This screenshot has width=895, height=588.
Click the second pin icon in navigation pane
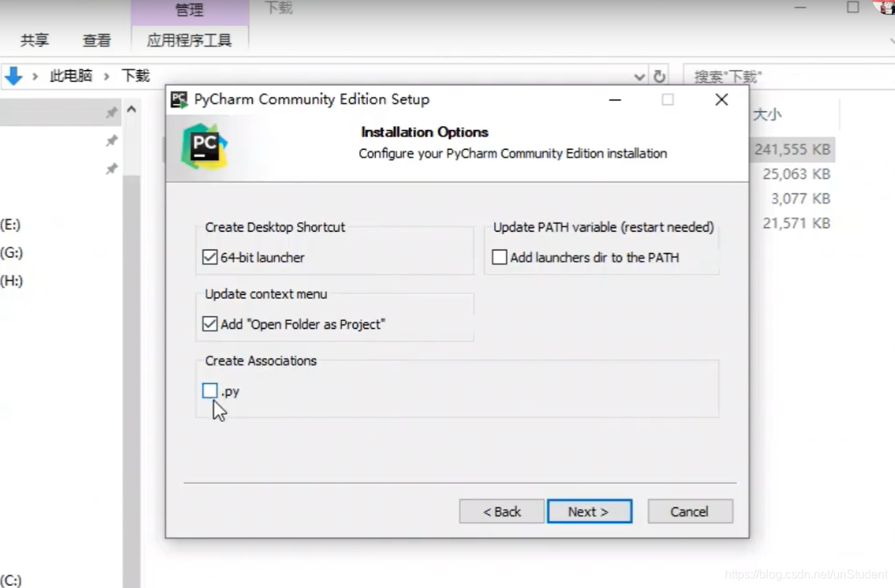111,140
